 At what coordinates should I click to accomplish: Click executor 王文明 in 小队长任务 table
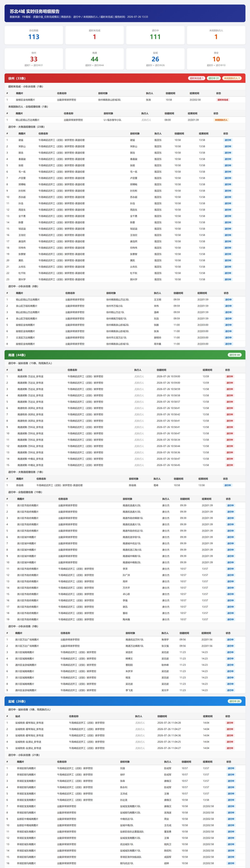click(157, 300)
